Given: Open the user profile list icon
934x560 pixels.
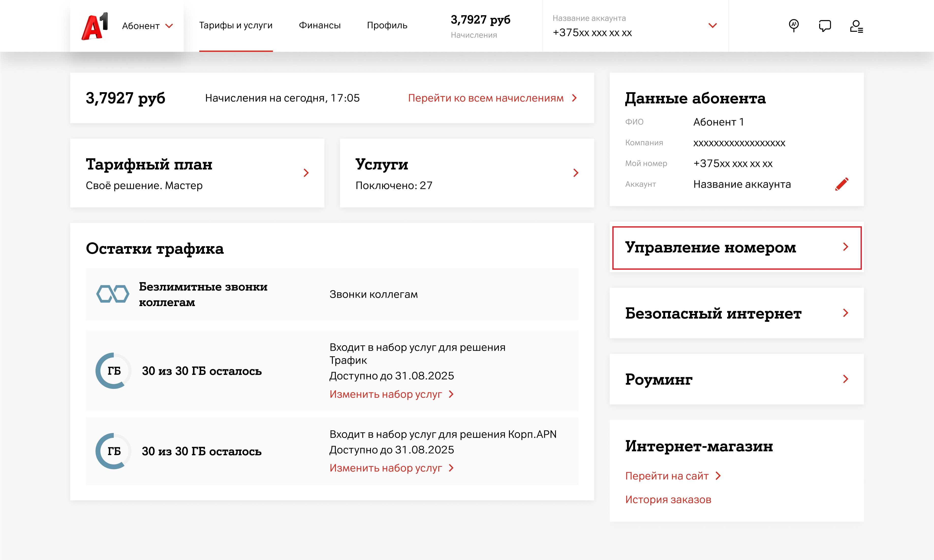Looking at the screenshot, I should 856,26.
